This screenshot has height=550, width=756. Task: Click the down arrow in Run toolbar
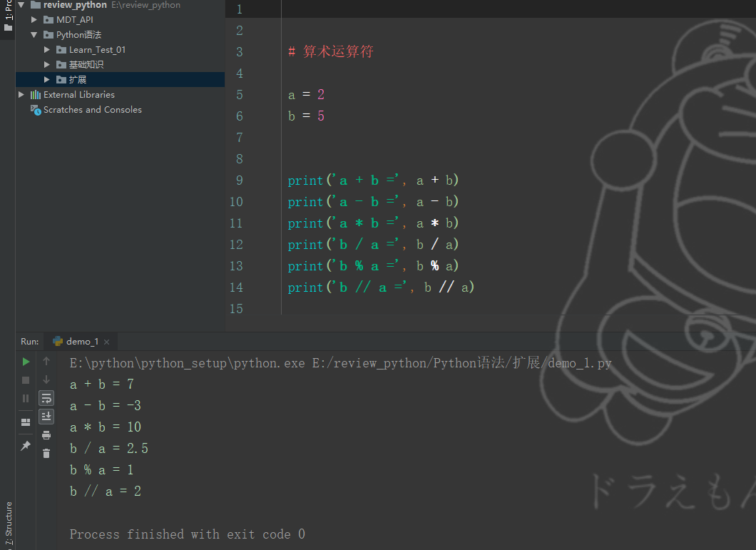(46, 380)
